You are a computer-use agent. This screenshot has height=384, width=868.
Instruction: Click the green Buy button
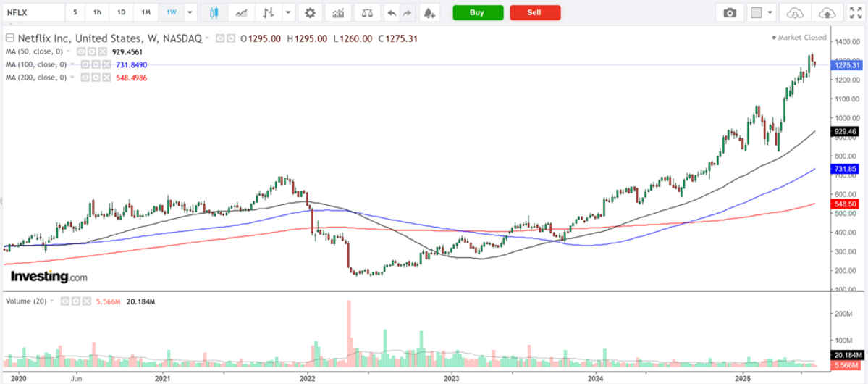pos(478,13)
